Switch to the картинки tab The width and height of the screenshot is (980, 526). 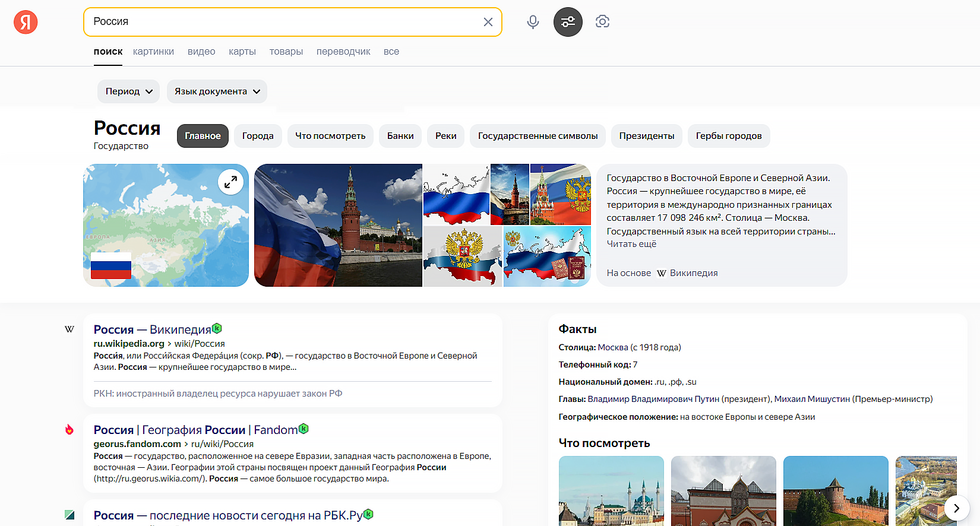point(153,52)
